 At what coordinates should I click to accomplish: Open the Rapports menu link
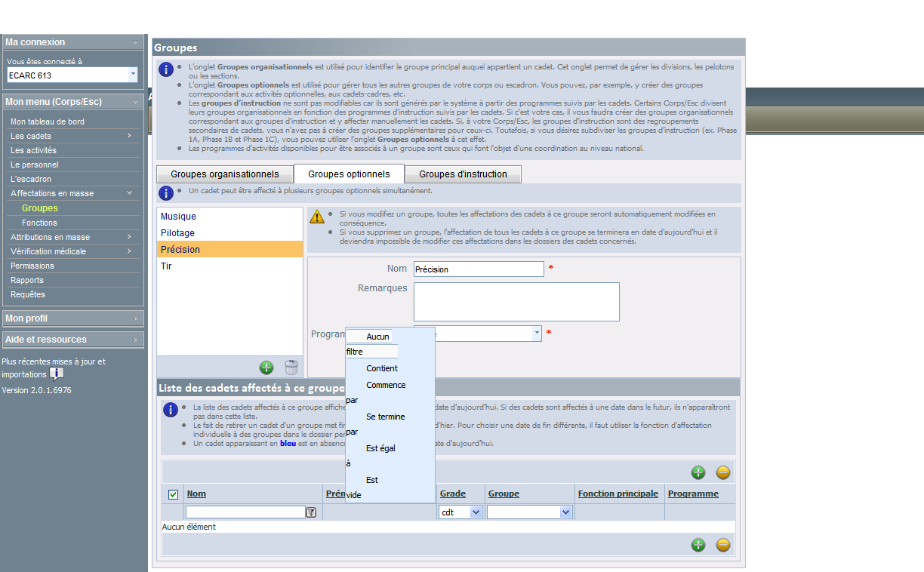tap(27, 280)
